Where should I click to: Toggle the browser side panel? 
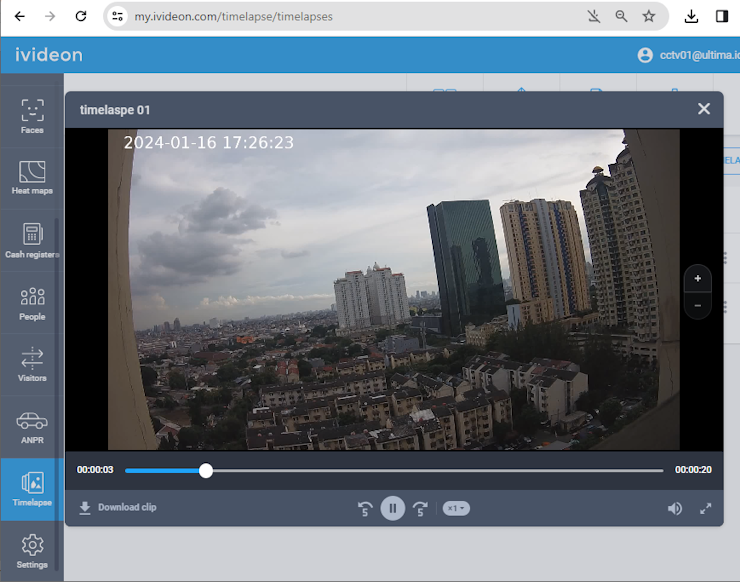(x=722, y=17)
